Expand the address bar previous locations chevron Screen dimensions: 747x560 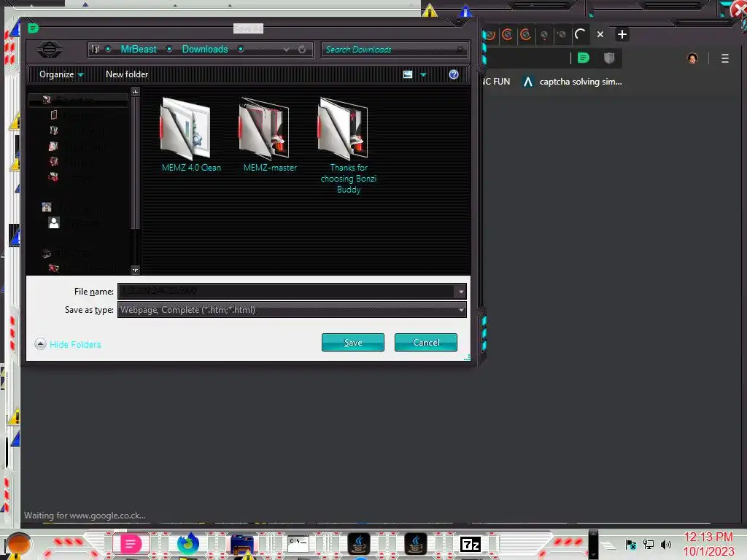click(286, 49)
